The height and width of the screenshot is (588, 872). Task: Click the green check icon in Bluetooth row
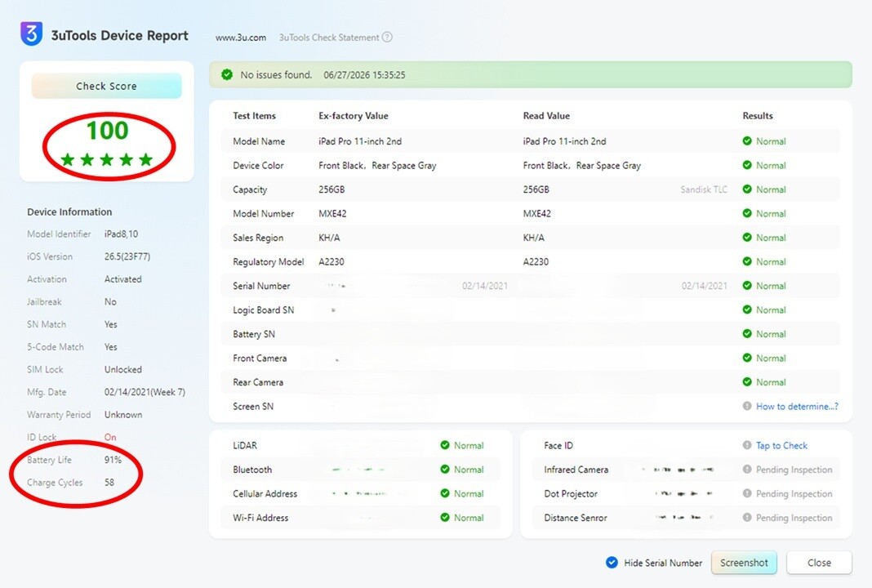coord(445,469)
